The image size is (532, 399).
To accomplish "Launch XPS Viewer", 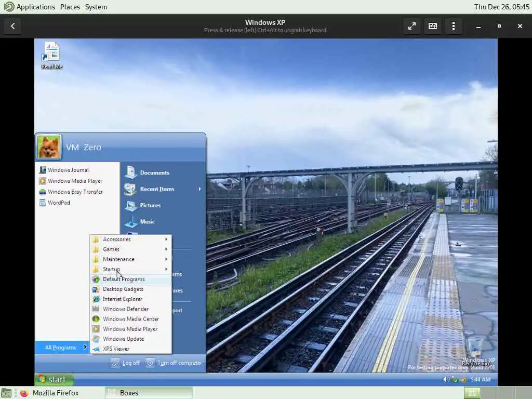I will tap(130, 349).
